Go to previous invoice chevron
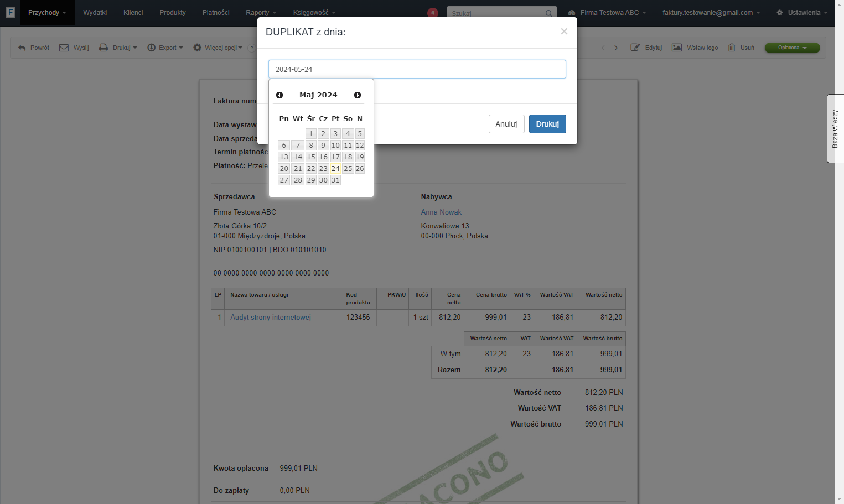 click(603, 48)
